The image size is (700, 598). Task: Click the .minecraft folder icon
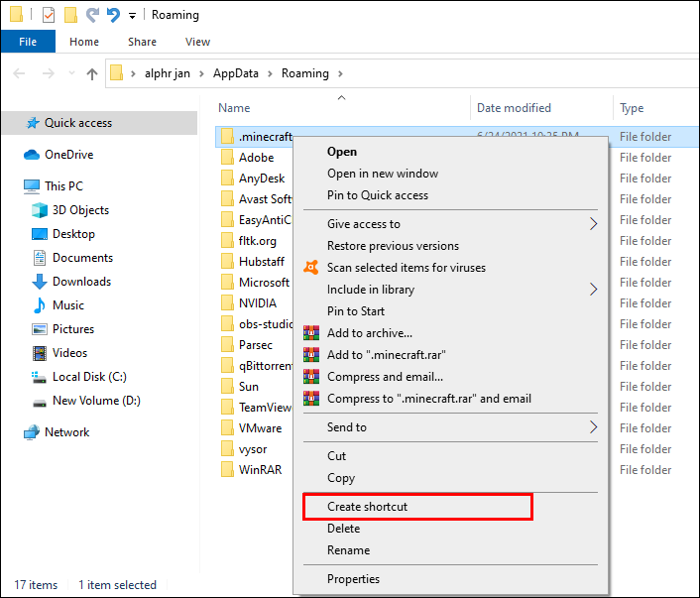[x=227, y=136]
